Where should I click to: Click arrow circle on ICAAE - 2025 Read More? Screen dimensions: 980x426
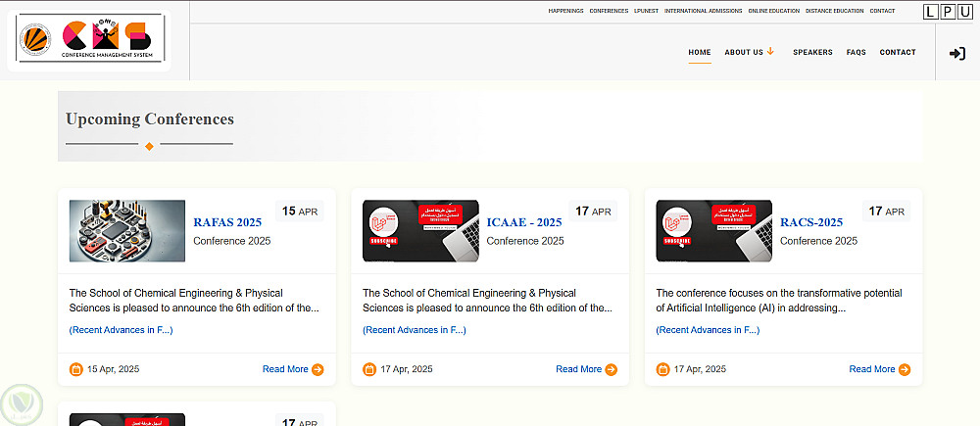[611, 369]
